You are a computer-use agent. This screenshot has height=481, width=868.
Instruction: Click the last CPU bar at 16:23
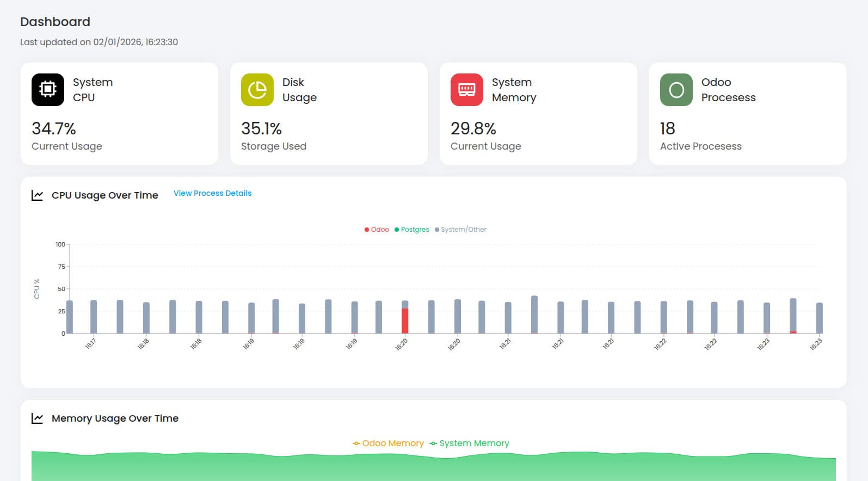pos(820,318)
